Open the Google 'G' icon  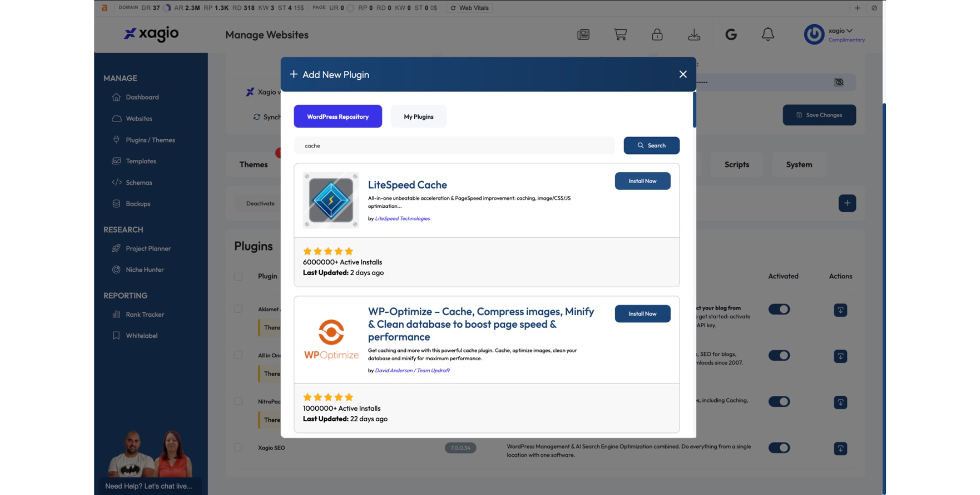pos(731,34)
